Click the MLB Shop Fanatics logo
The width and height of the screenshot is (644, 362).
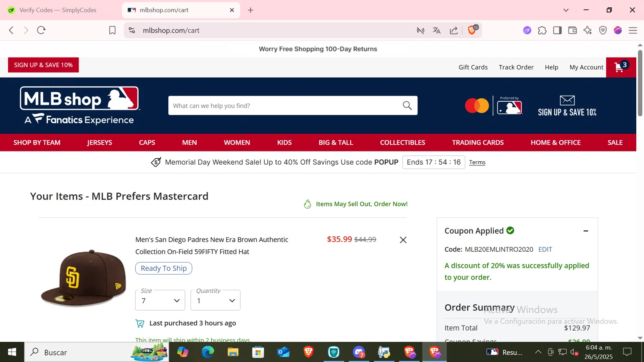pyautogui.click(x=79, y=105)
